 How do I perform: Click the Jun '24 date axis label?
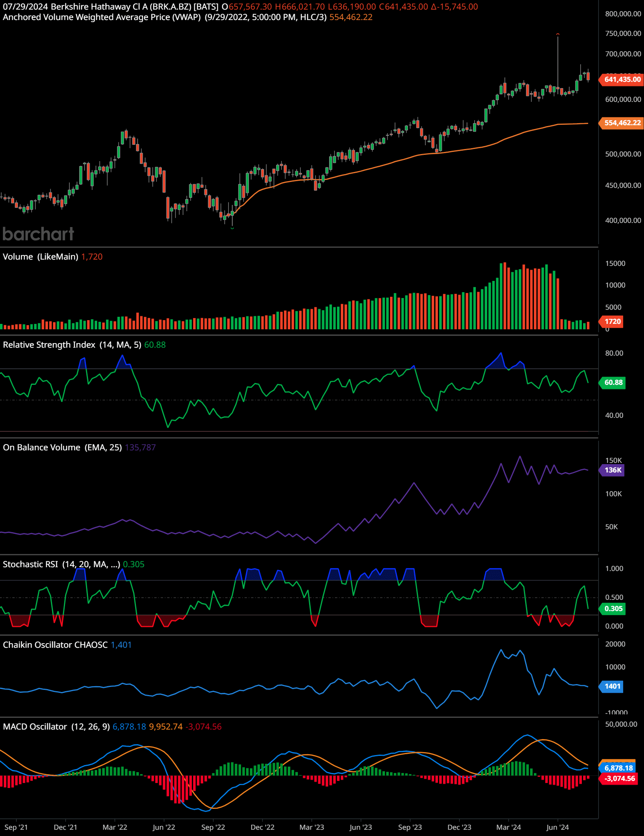click(x=558, y=827)
